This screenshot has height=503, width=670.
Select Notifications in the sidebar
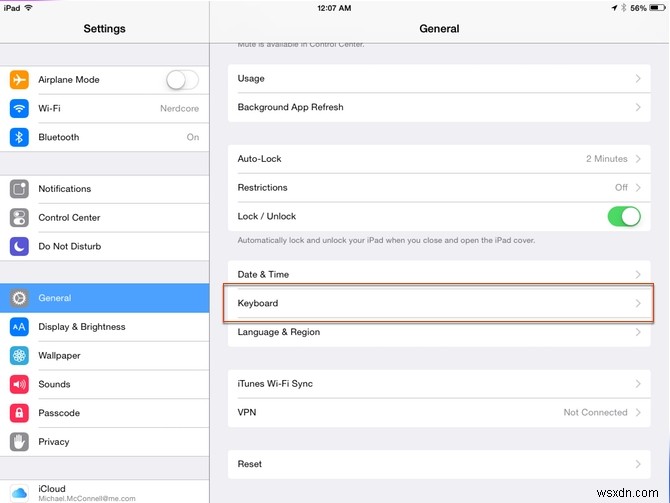[x=105, y=189]
